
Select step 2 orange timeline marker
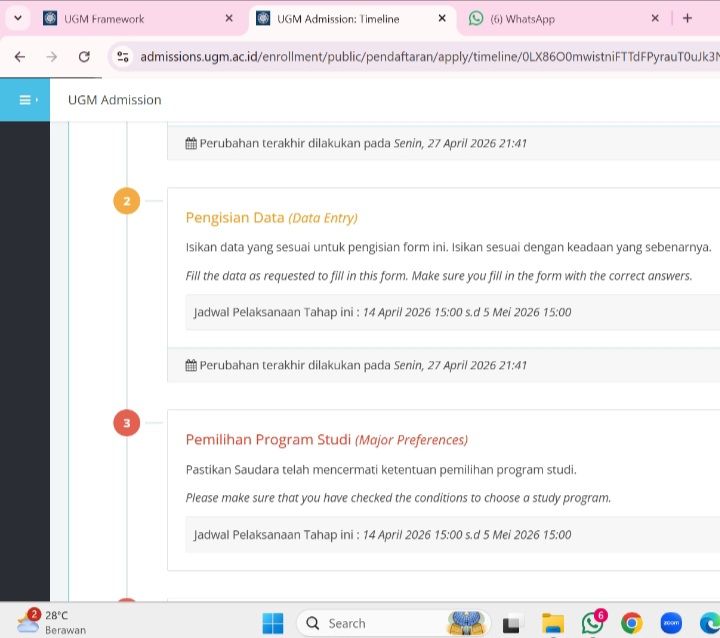pyautogui.click(x=127, y=201)
